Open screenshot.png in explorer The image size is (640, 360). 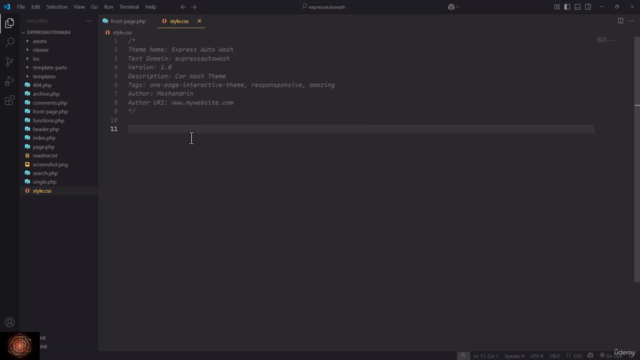point(50,164)
